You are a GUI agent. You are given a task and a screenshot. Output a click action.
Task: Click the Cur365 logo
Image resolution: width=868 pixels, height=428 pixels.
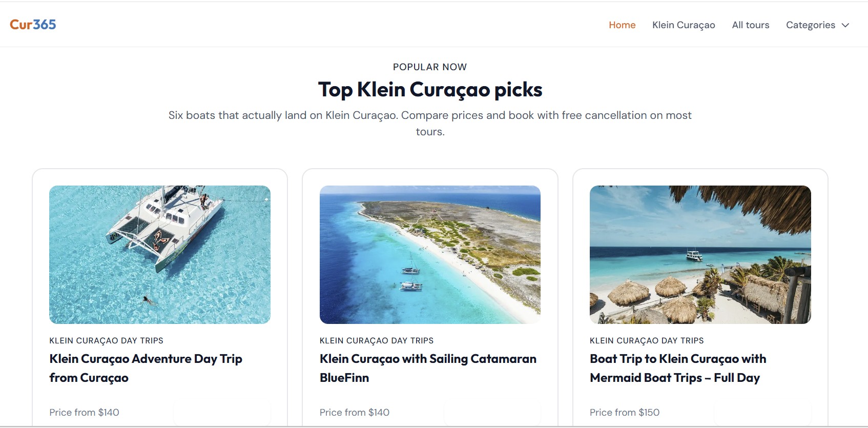click(33, 25)
